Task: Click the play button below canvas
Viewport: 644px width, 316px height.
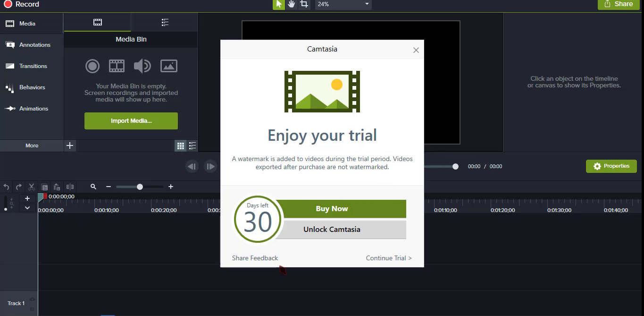Action: [210, 166]
